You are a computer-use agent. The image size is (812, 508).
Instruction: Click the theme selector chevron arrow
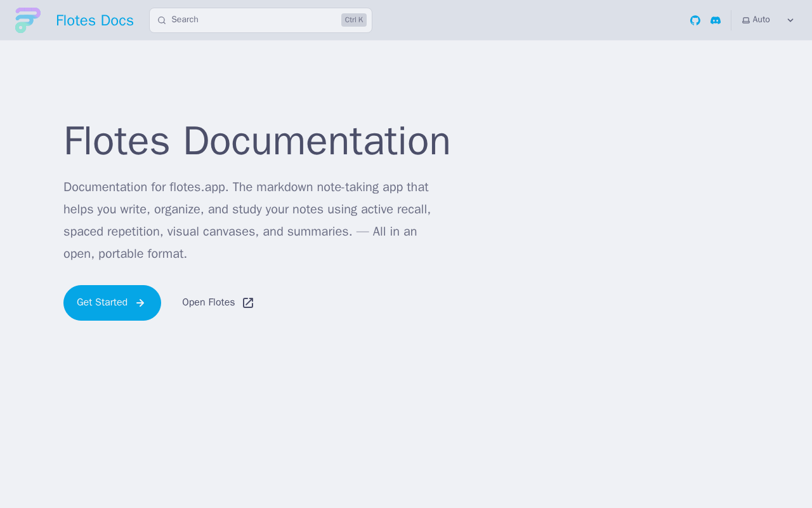point(790,20)
